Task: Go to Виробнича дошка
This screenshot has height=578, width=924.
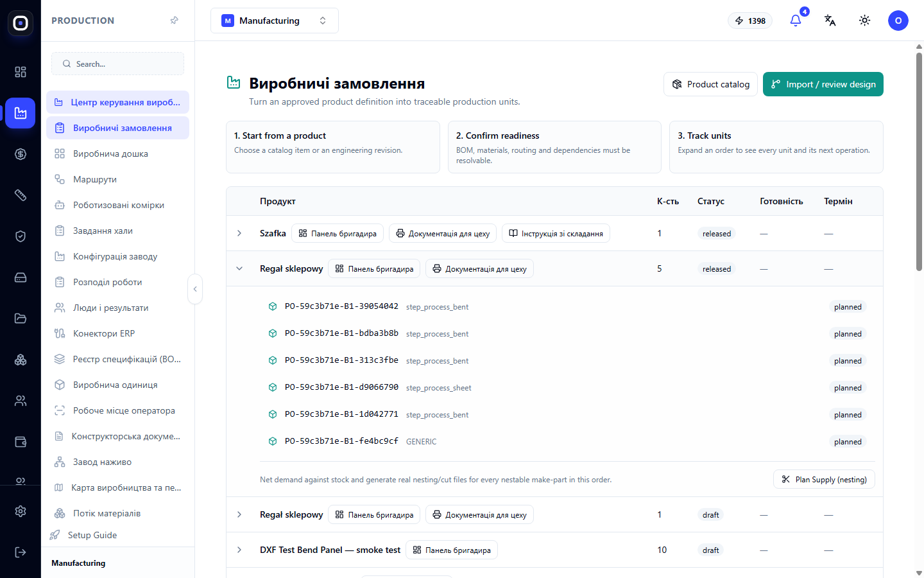Action: [118, 153]
